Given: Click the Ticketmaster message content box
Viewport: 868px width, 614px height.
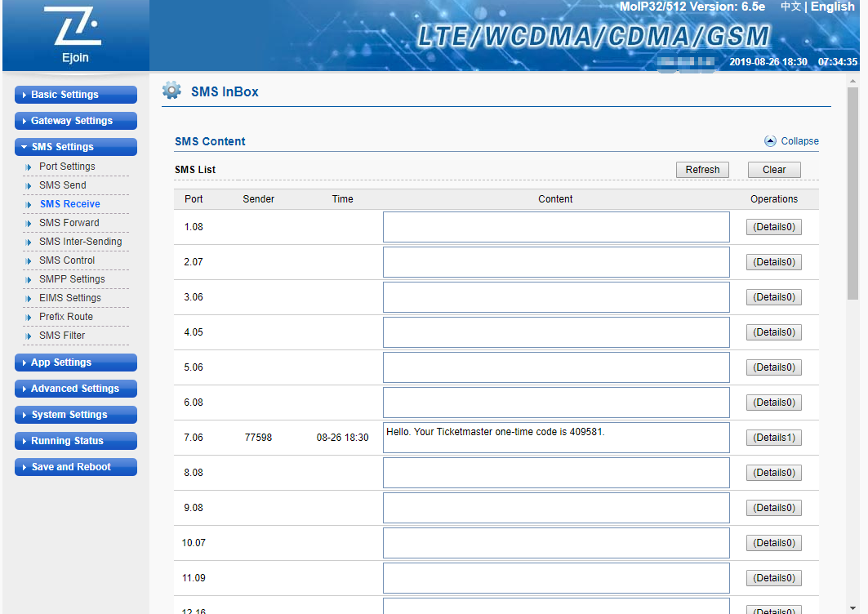Looking at the screenshot, I should tap(555, 438).
